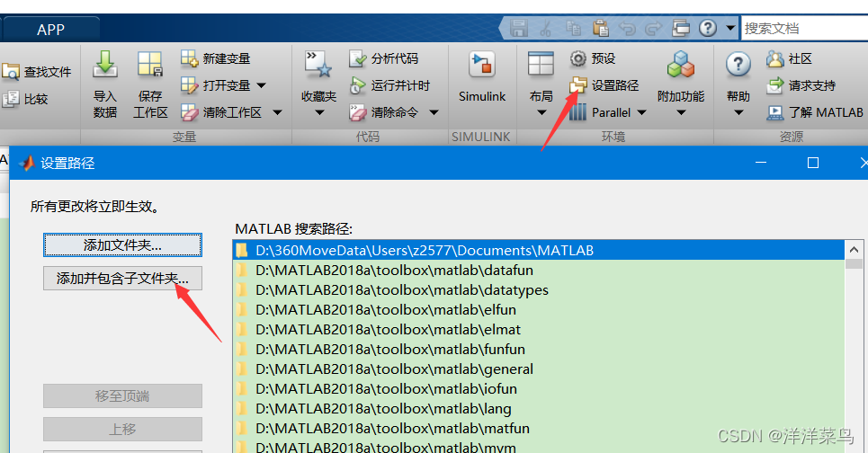Expand the Clear Workspace (清除工作区) dropdown arrow
Screen dimensions: 868x453
pyautogui.click(x=277, y=113)
